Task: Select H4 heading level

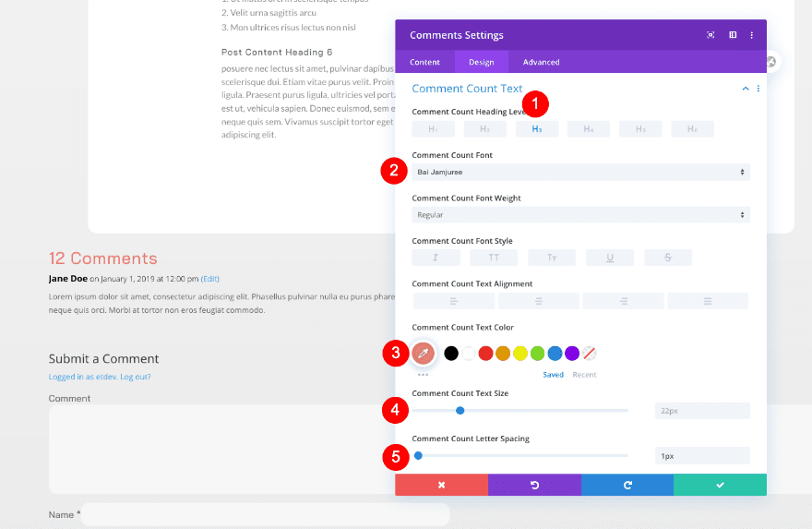Action: coord(589,129)
